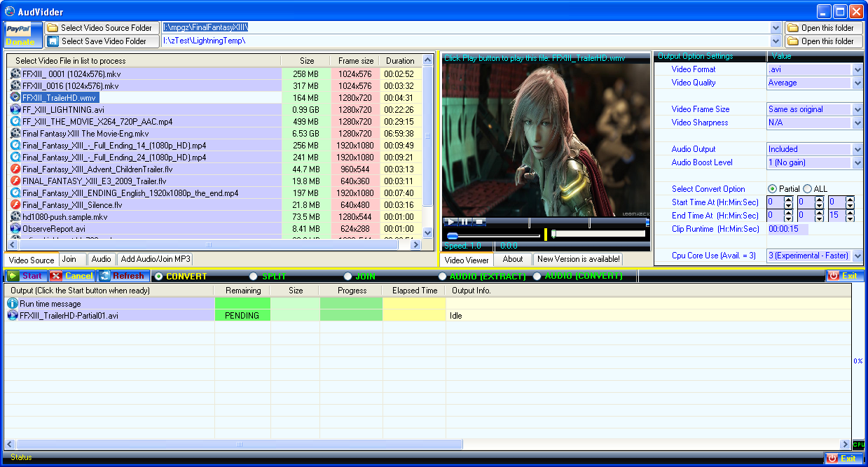Expand the Video Quality dropdown
This screenshot has width=868, height=467.
pos(857,83)
